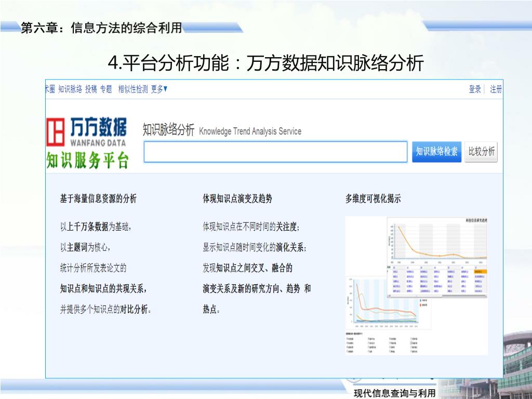Click the 注册 link

pyautogui.click(x=496, y=89)
